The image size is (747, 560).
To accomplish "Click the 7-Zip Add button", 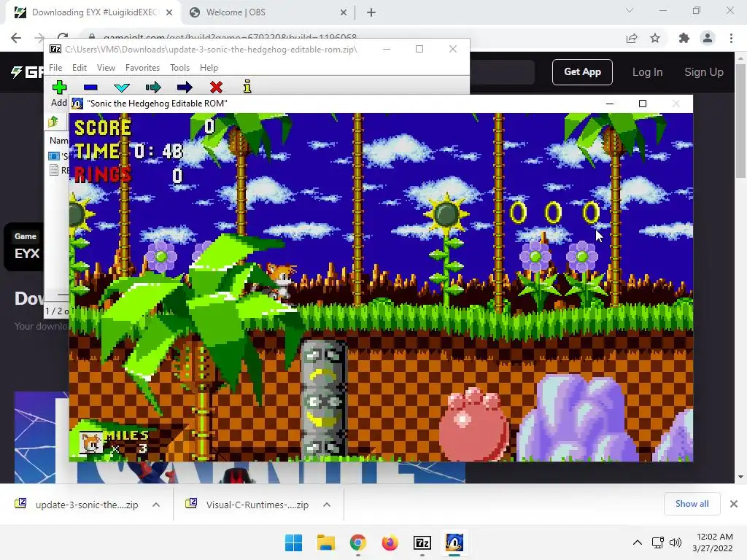I will click(59, 93).
